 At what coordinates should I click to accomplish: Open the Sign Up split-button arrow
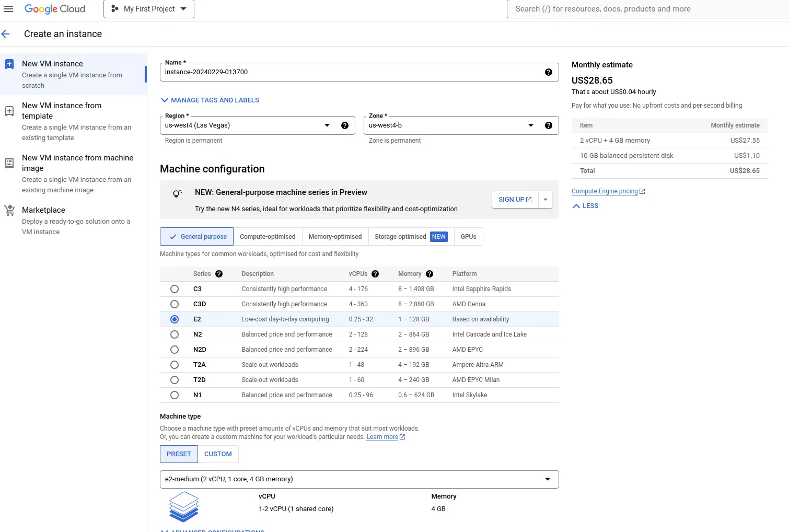(x=546, y=200)
